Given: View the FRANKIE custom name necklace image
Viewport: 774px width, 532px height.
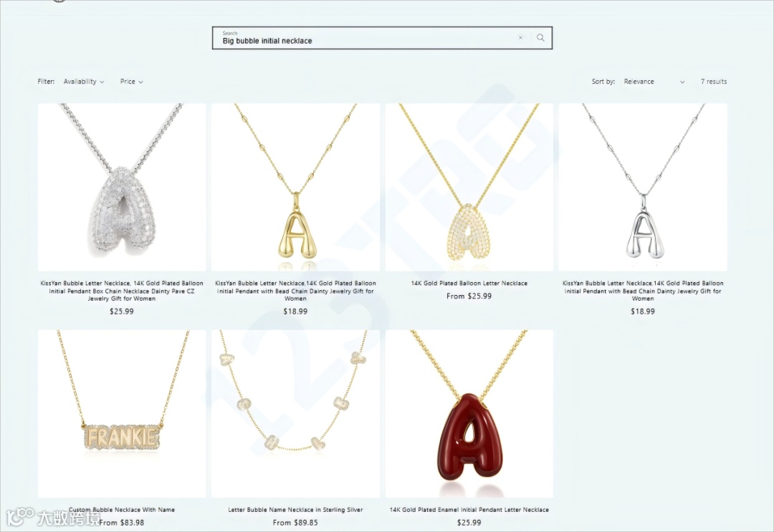Looking at the screenshot, I should click(x=122, y=414).
